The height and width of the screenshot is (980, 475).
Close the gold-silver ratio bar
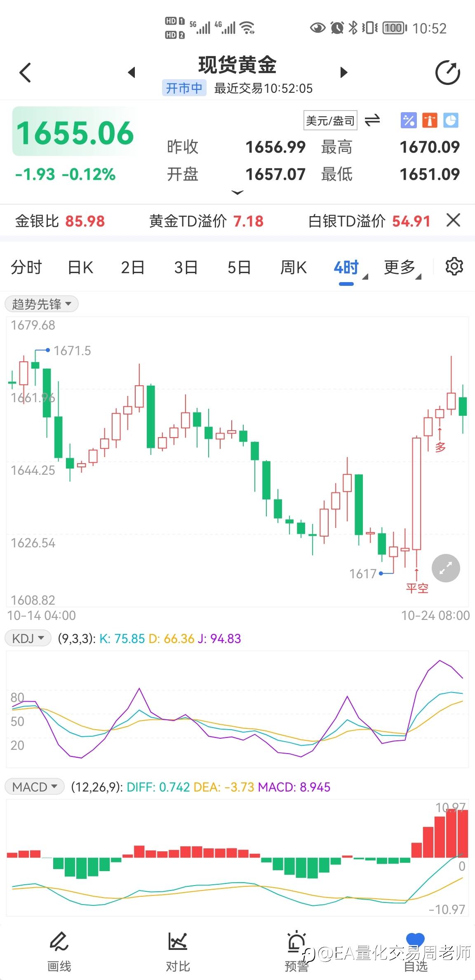(x=453, y=220)
